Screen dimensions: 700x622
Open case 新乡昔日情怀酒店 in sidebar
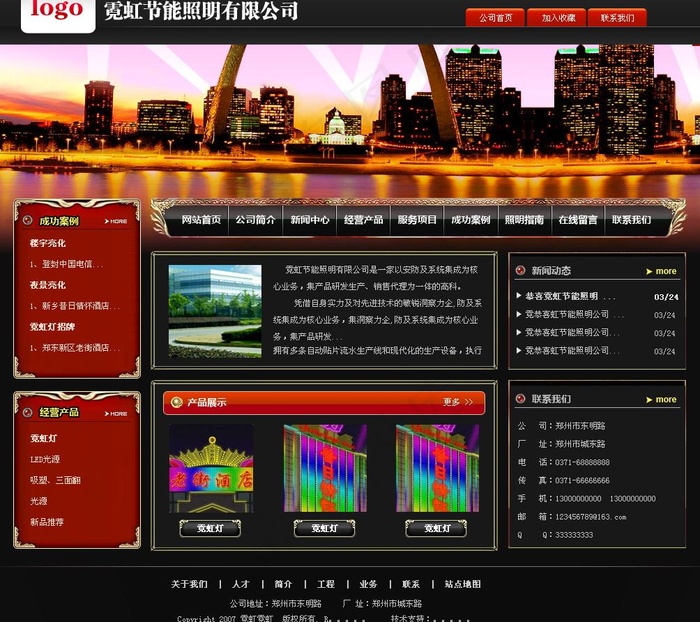coord(75,306)
